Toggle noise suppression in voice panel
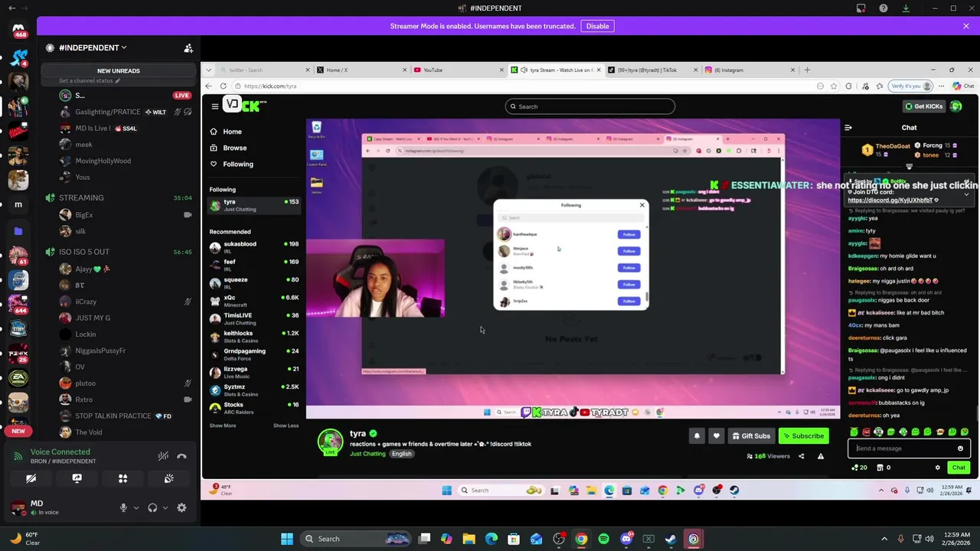The height and width of the screenshot is (551, 980). 163,456
